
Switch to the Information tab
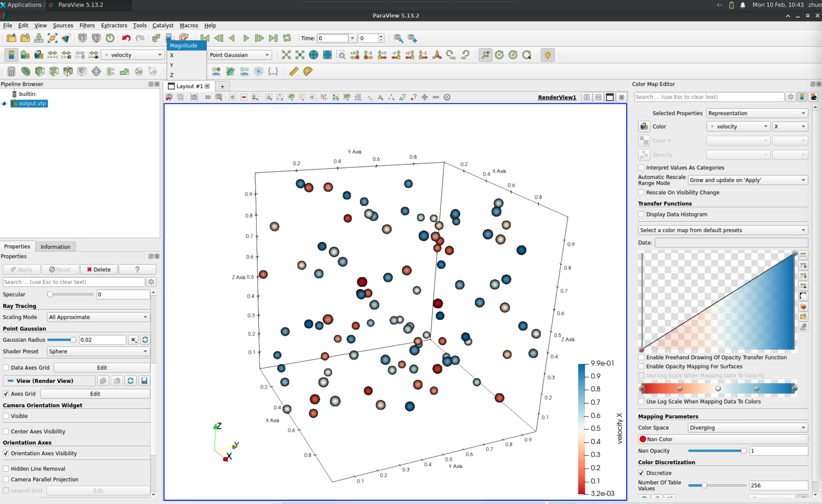55,247
